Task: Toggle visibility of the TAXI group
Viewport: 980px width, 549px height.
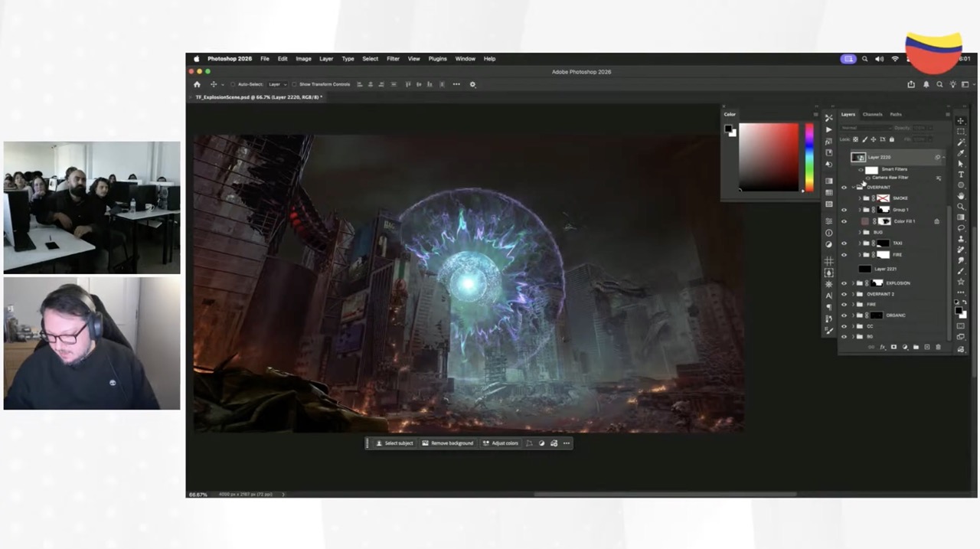Action: coord(844,243)
